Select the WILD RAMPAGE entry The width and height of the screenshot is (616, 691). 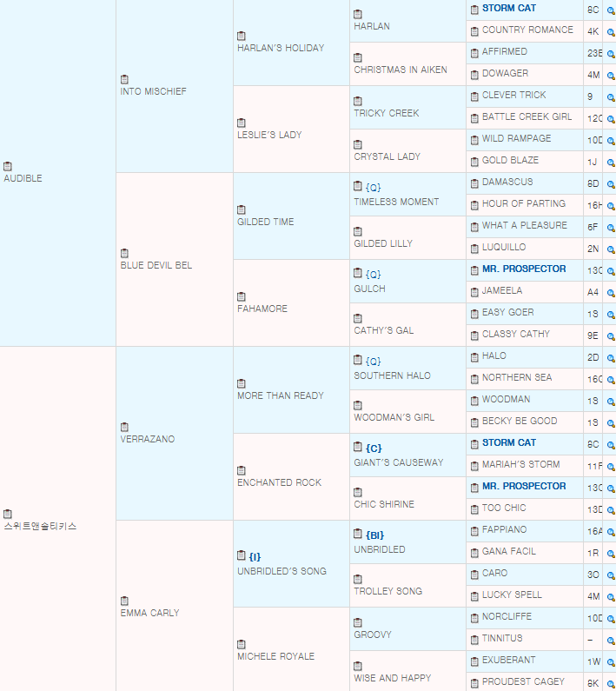point(516,138)
